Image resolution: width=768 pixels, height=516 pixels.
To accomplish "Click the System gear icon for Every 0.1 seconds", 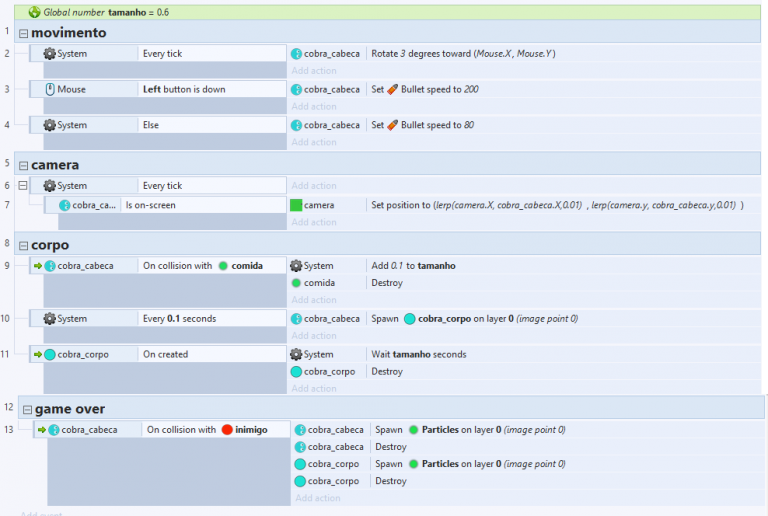I will 49,318.
